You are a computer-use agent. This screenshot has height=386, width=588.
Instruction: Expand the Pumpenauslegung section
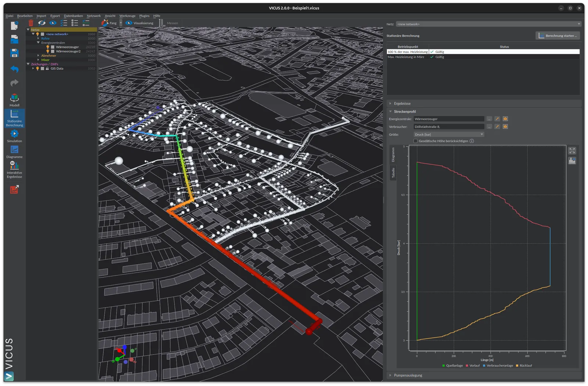pos(390,375)
